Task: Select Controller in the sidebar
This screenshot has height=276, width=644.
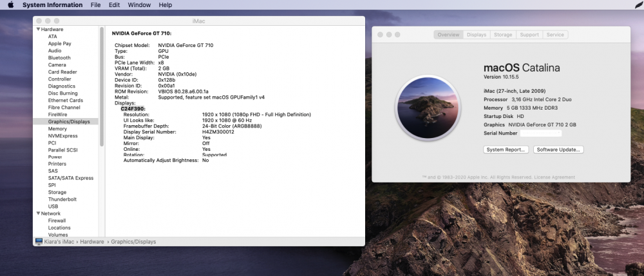Action: pyautogui.click(x=59, y=79)
